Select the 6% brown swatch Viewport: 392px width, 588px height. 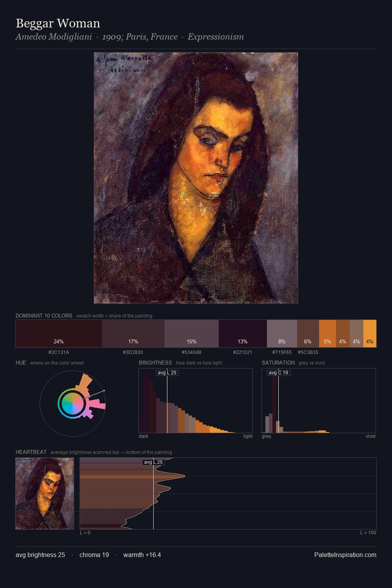pos(308,334)
